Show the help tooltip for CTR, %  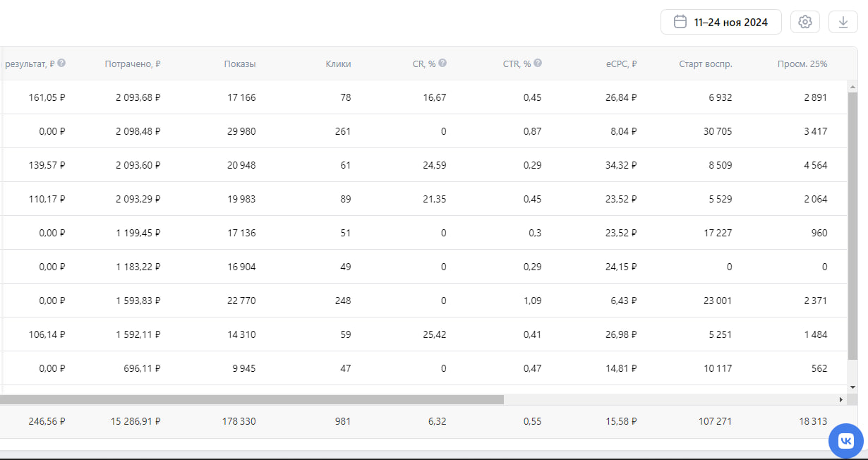pos(538,63)
